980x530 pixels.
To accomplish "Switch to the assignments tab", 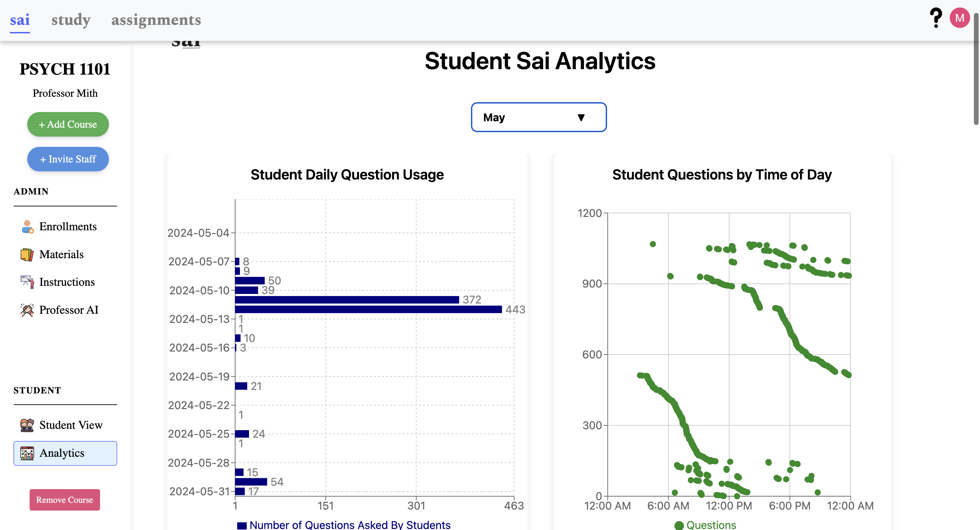I will coord(156,20).
